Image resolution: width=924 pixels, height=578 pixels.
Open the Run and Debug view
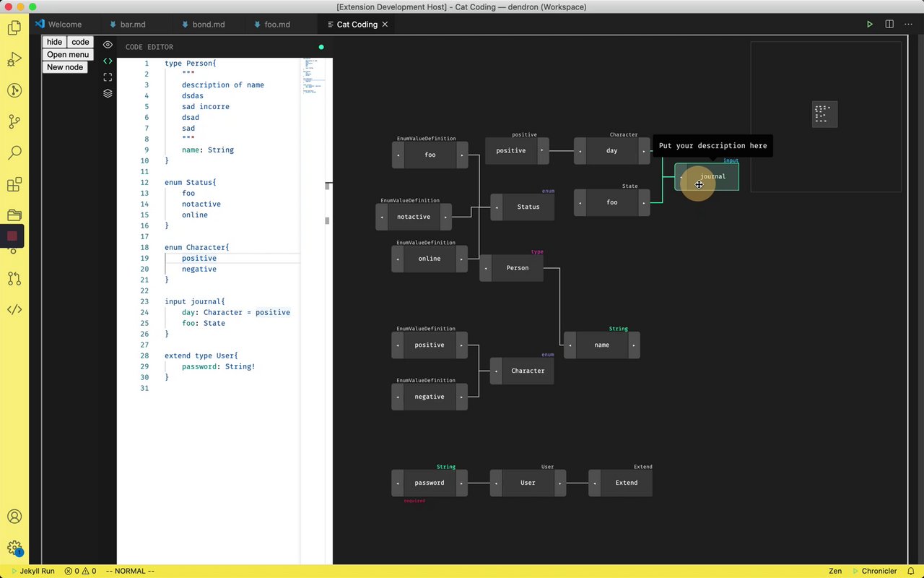(14, 59)
